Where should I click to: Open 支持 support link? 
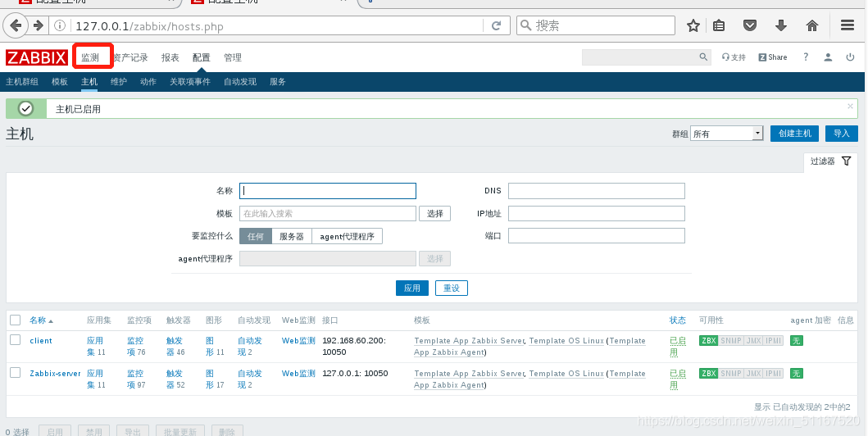[x=734, y=57]
